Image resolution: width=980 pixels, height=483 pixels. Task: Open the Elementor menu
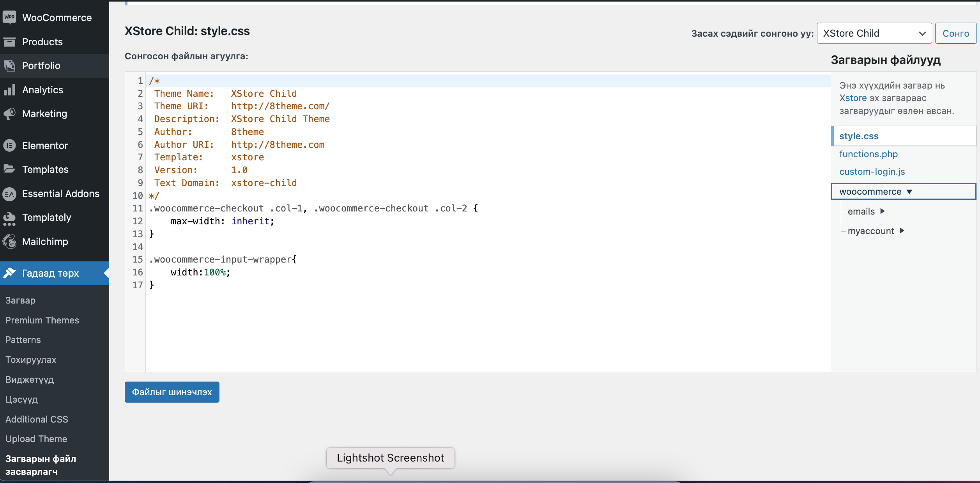point(55,146)
